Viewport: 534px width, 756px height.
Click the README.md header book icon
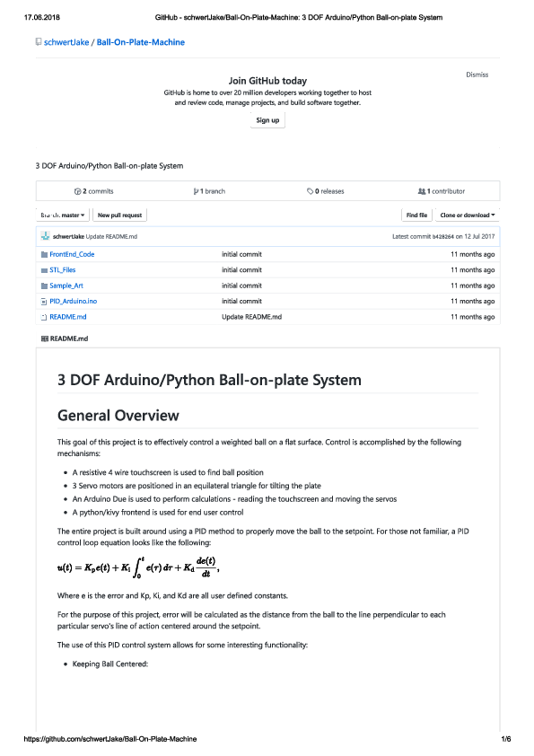point(45,339)
